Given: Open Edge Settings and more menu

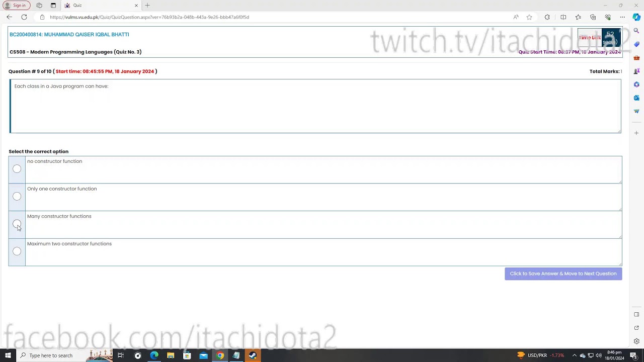Looking at the screenshot, I should (622, 17).
